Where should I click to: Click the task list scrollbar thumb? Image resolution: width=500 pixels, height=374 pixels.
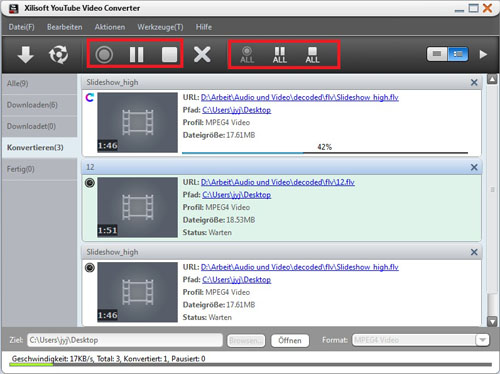point(492,190)
